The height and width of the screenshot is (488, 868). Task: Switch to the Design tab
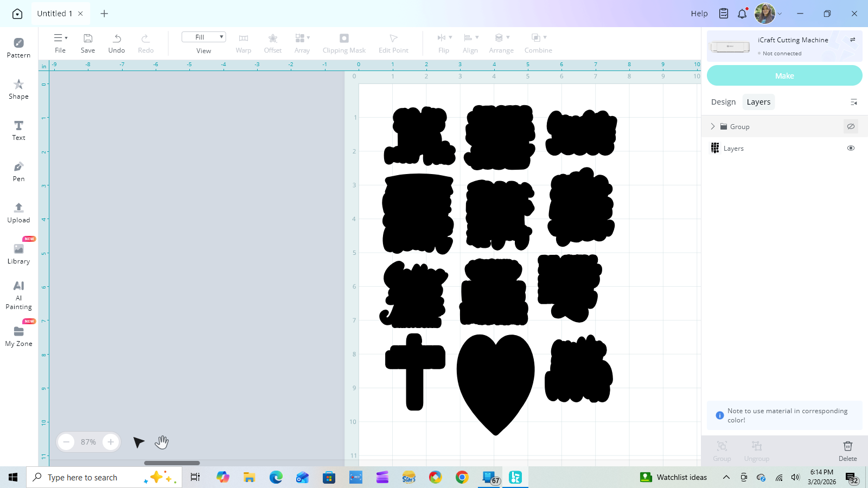click(723, 102)
